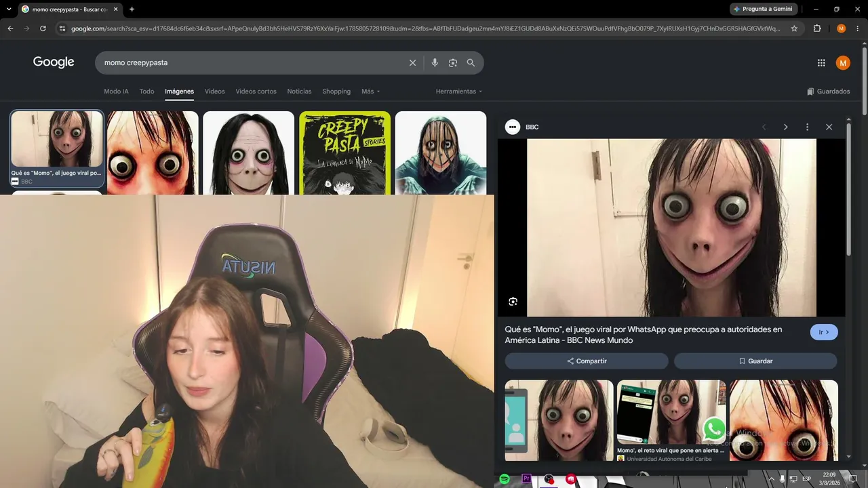Viewport: 868px width, 488px height.
Task: Open the green-hooded Momo illustration thumbnail
Action: [441, 152]
